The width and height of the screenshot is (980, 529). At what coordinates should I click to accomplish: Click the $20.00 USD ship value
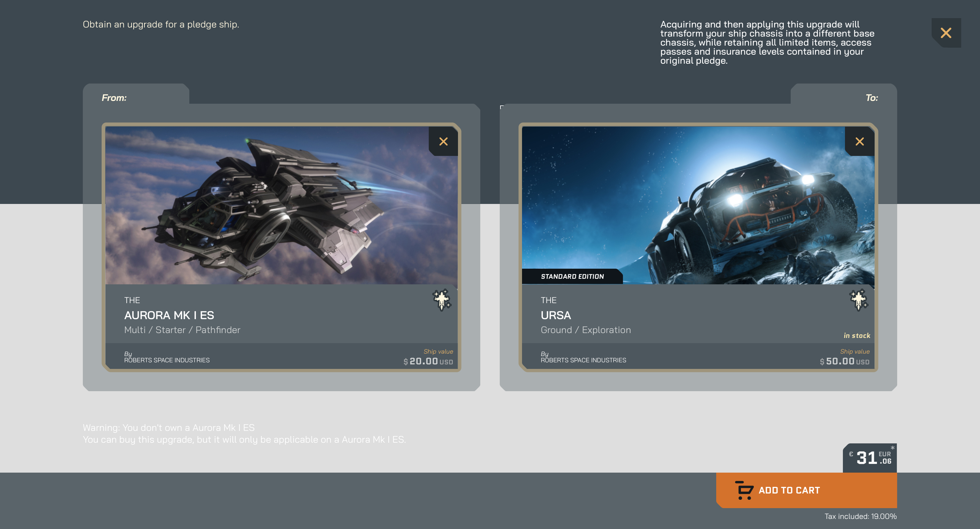(x=428, y=361)
